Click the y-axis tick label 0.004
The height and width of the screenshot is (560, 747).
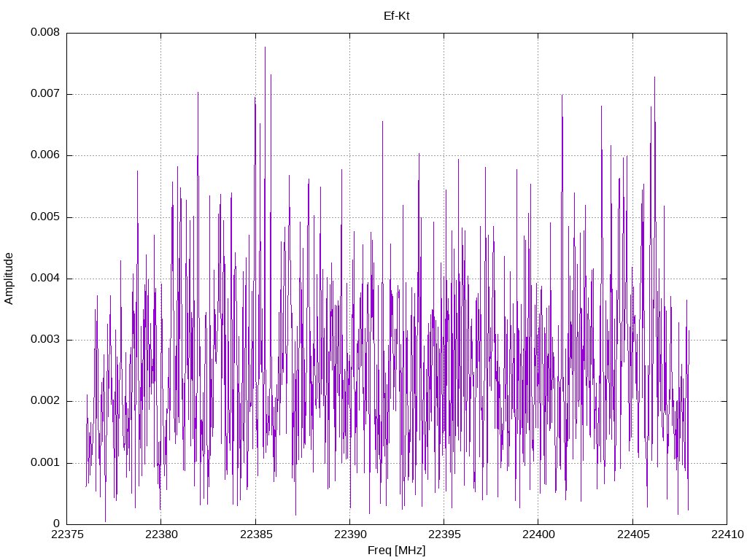(45, 278)
